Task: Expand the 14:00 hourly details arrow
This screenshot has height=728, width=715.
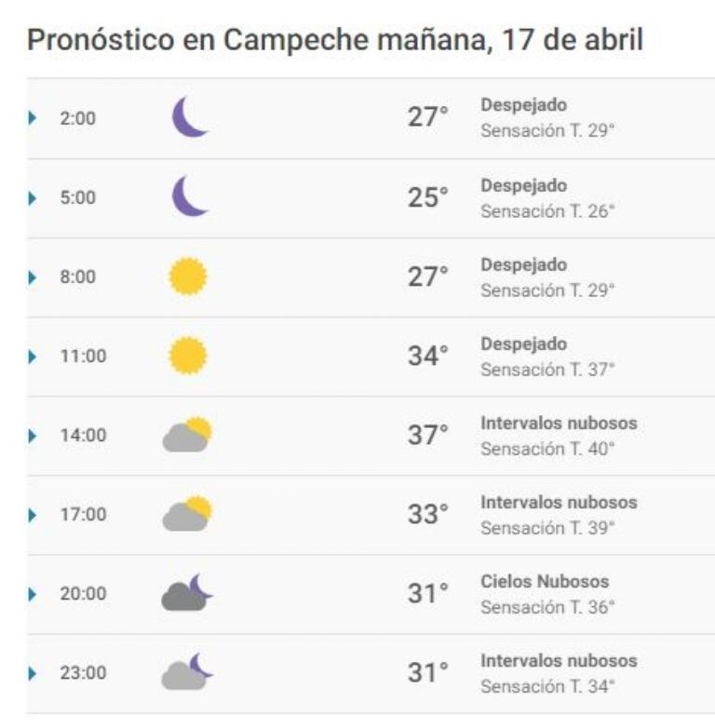Action: coord(32,436)
